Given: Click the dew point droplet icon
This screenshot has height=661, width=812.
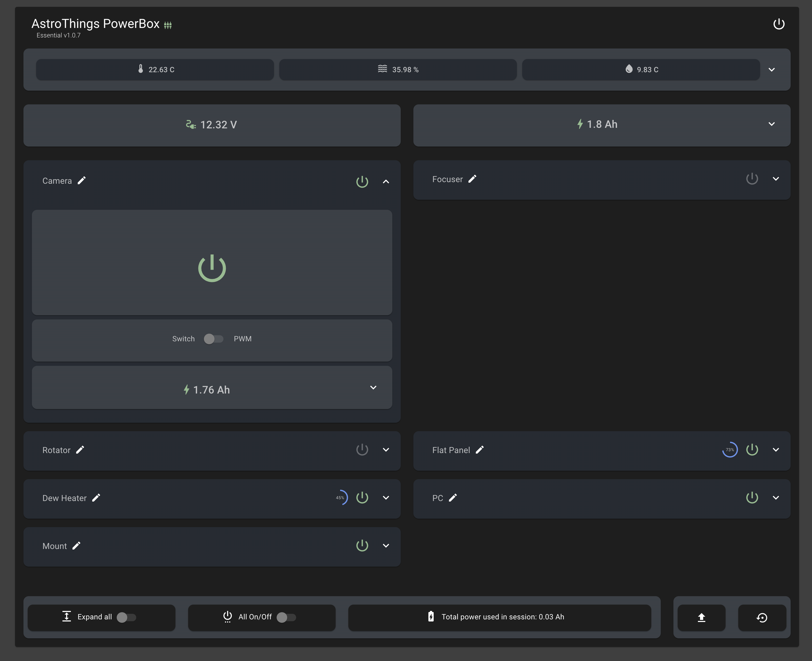Looking at the screenshot, I should pos(629,69).
